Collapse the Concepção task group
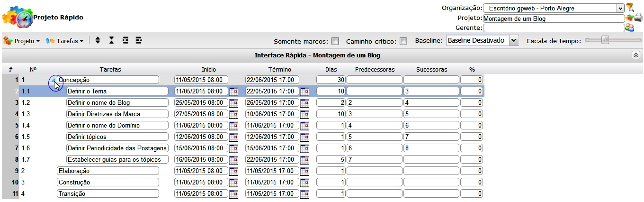Viewport: 644px width, 202px height. click(54, 80)
